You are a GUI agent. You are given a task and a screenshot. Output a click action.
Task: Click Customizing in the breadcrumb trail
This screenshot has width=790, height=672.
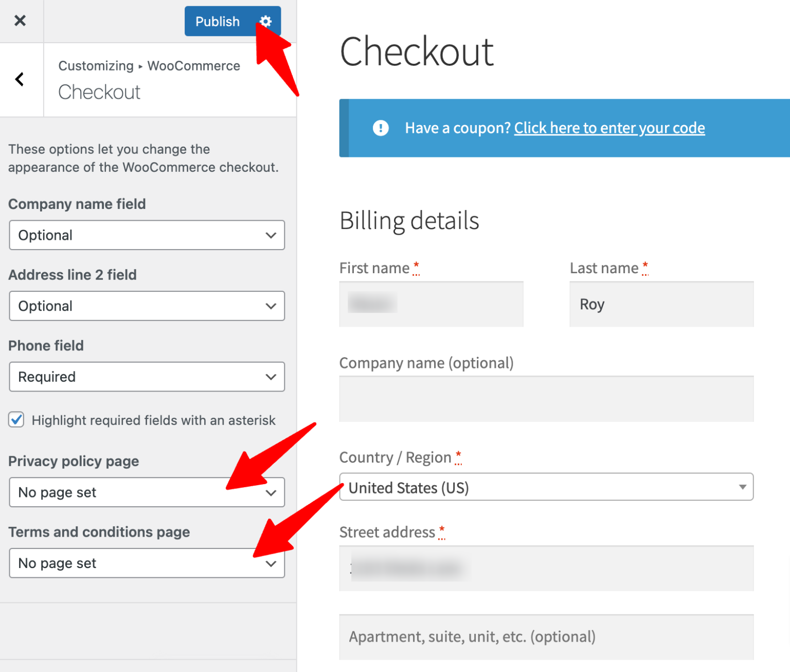(96, 65)
